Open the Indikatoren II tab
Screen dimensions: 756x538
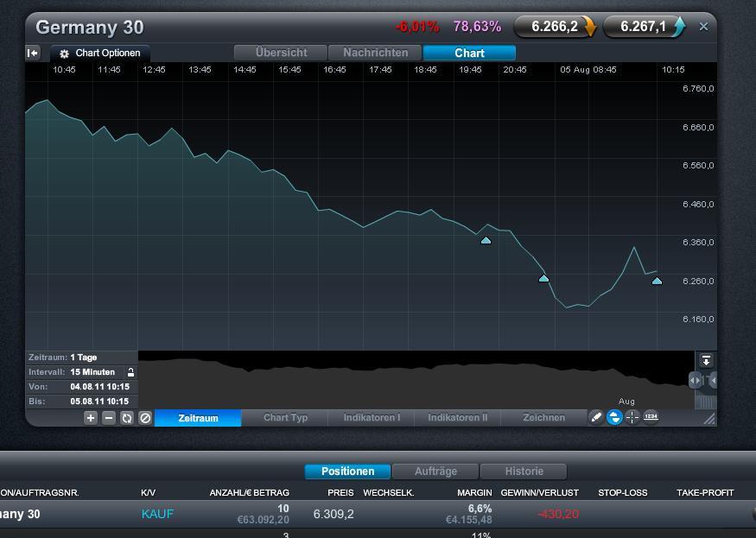tap(458, 417)
